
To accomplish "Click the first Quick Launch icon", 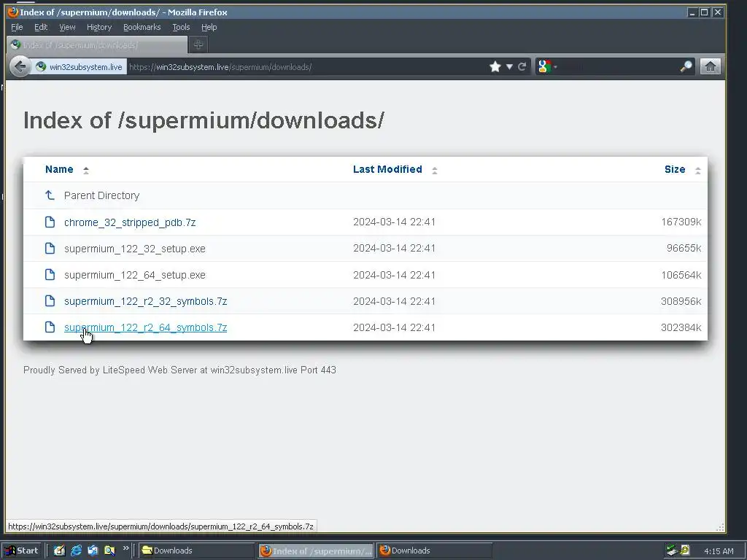I will coord(59,551).
